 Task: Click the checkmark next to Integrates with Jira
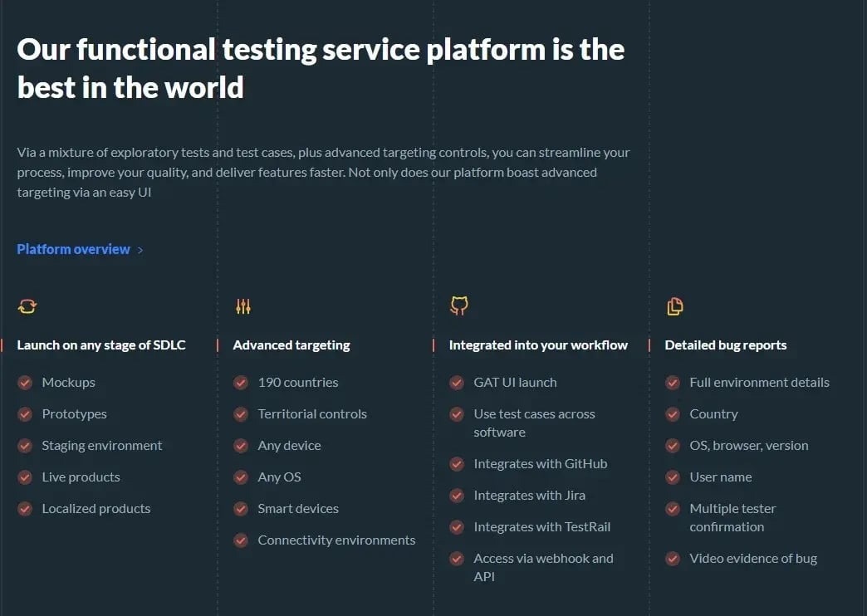(457, 496)
